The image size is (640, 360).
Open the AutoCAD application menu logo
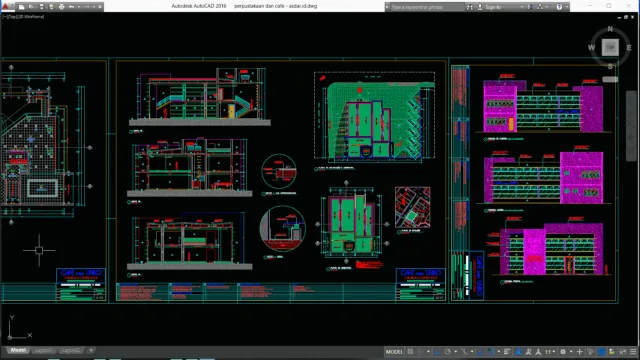click(5, 7)
